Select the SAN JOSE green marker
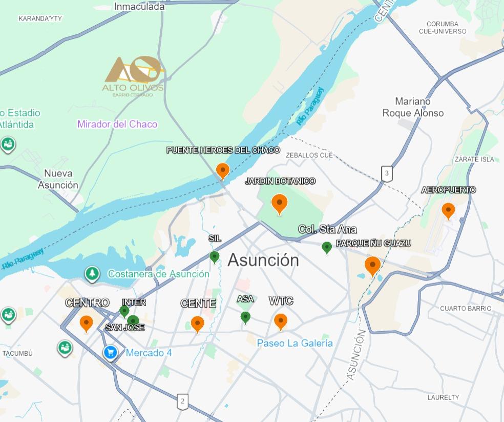The width and height of the screenshot is (504, 422). tap(133, 320)
